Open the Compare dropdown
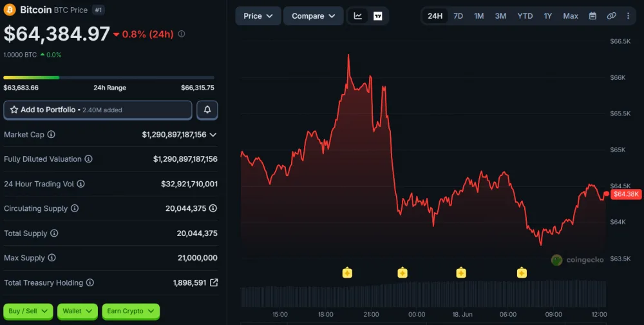This screenshot has width=644, height=325. (x=314, y=16)
